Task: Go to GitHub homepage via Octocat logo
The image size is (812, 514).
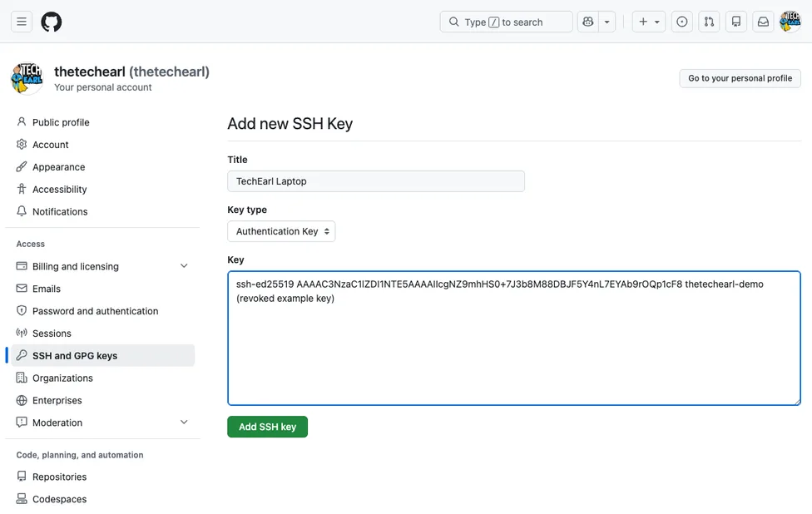Action: point(52,22)
